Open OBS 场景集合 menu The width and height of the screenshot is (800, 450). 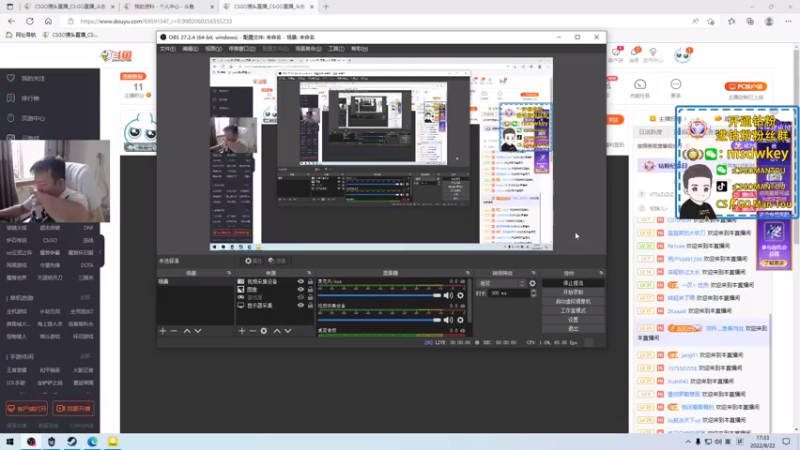pos(308,49)
